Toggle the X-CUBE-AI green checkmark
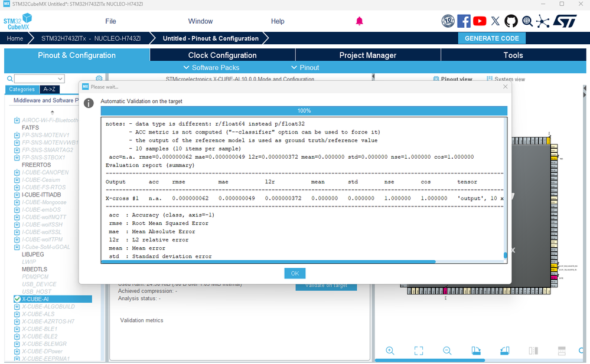Image resolution: width=590 pixels, height=364 pixels. [x=17, y=299]
